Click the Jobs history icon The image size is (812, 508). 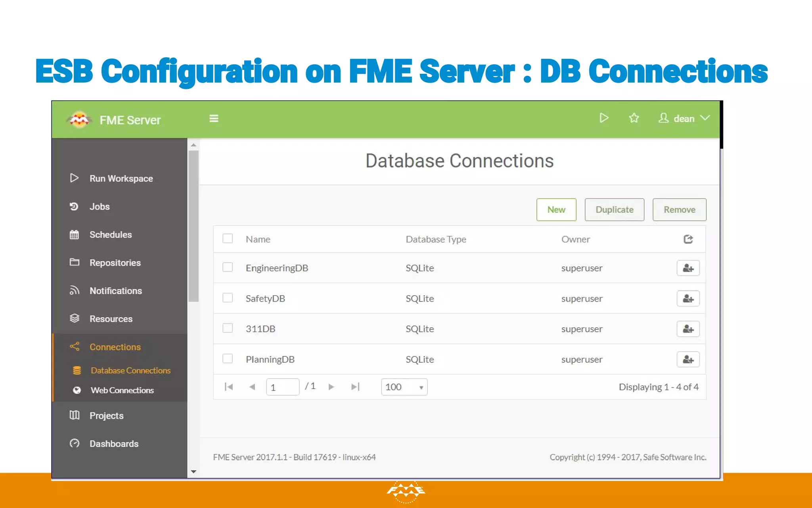point(74,206)
